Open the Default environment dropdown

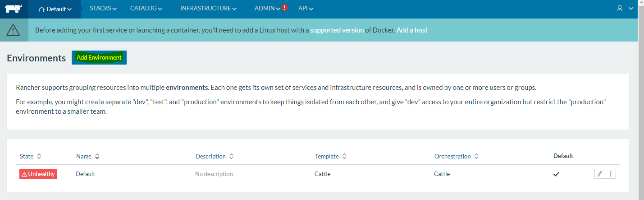click(55, 9)
